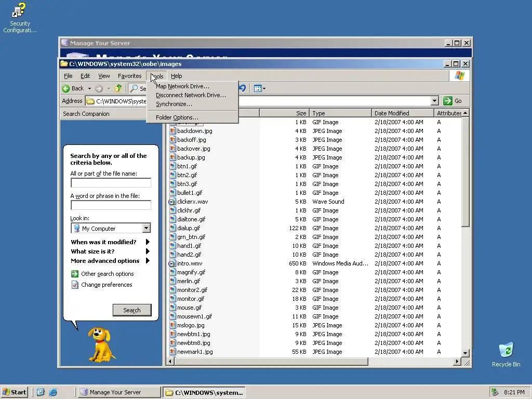Screen dimensions: 532x399
Task: Select the intro.wmv media file icon
Action: (x=172, y=263)
